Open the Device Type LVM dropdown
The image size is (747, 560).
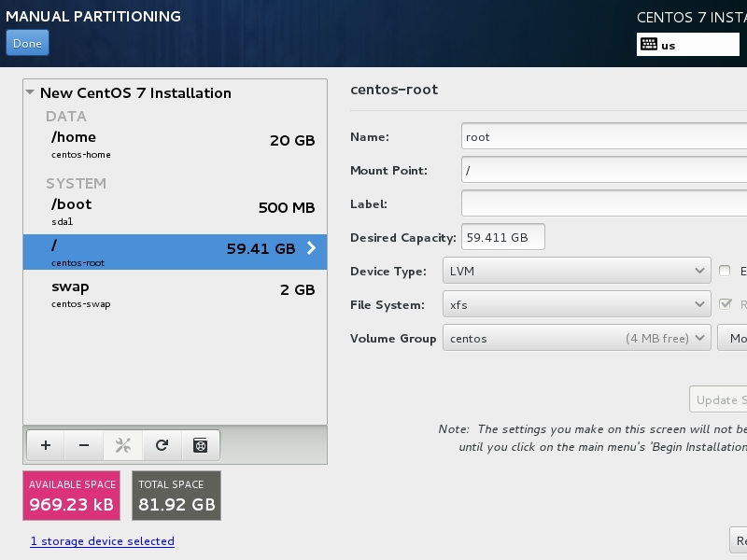[x=576, y=271]
